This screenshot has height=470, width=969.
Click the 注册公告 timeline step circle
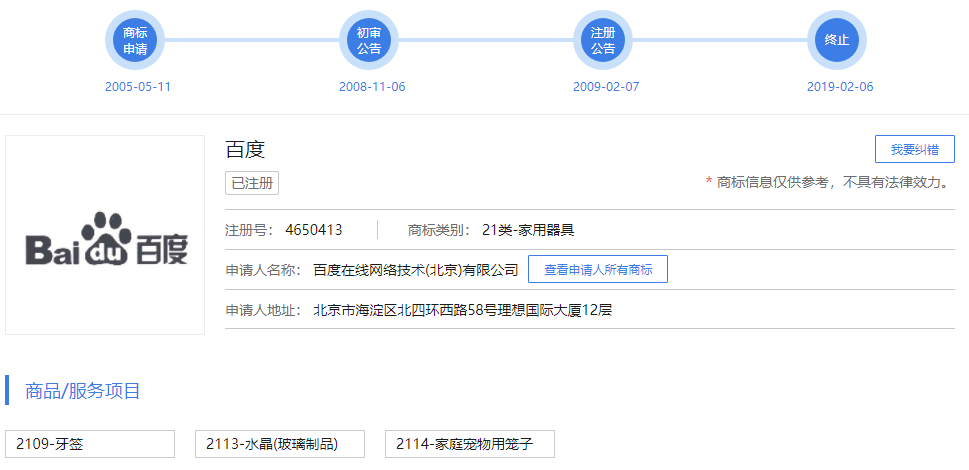[603, 40]
